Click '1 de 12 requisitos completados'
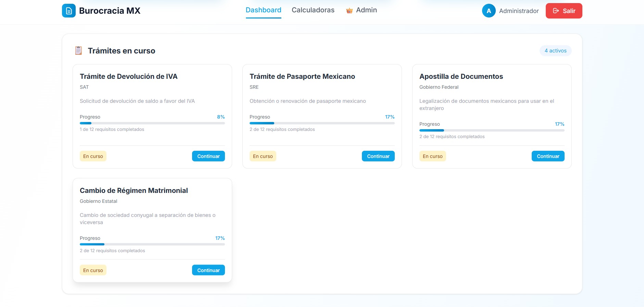Image resolution: width=644 pixels, height=307 pixels. point(112,130)
